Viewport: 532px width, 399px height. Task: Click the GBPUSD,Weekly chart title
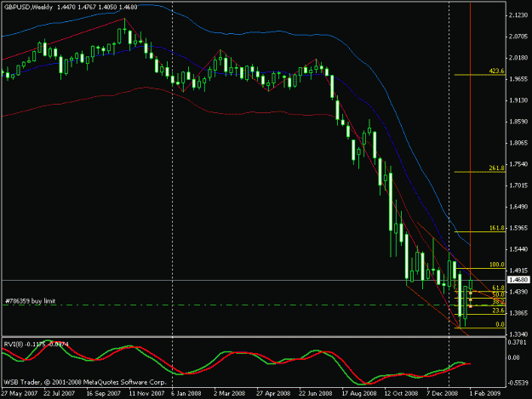(x=28, y=7)
